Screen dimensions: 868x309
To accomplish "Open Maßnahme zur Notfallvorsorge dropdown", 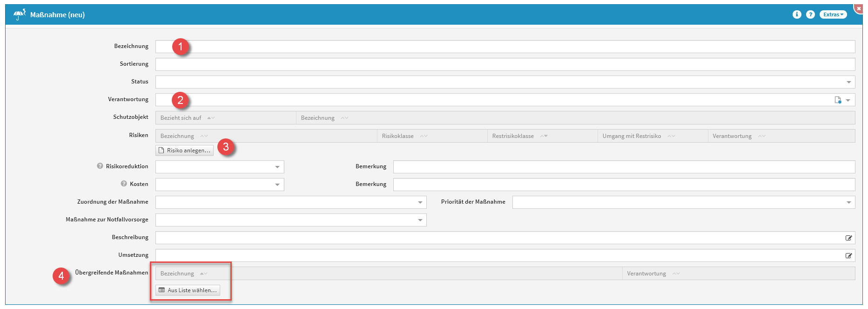I will coord(420,220).
